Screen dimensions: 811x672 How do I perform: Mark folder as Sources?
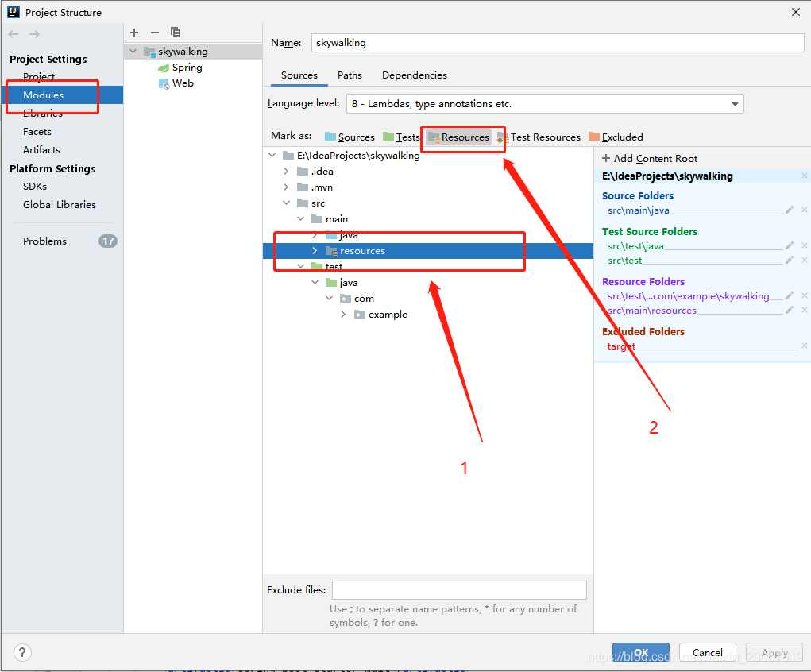click(x=350, y=137)
